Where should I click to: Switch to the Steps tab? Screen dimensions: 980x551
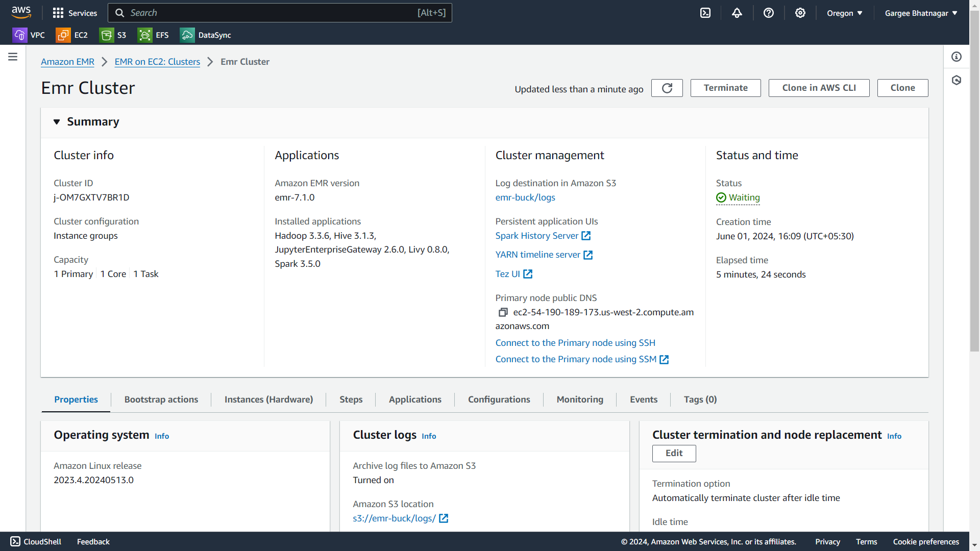[x=351, y=399]
